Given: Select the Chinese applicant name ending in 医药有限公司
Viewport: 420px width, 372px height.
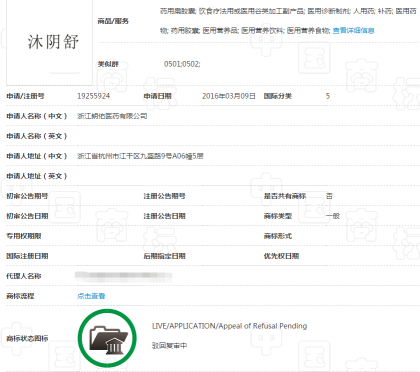Looking at the screenshot, I should pyautogui.click(x=112, y=116).
